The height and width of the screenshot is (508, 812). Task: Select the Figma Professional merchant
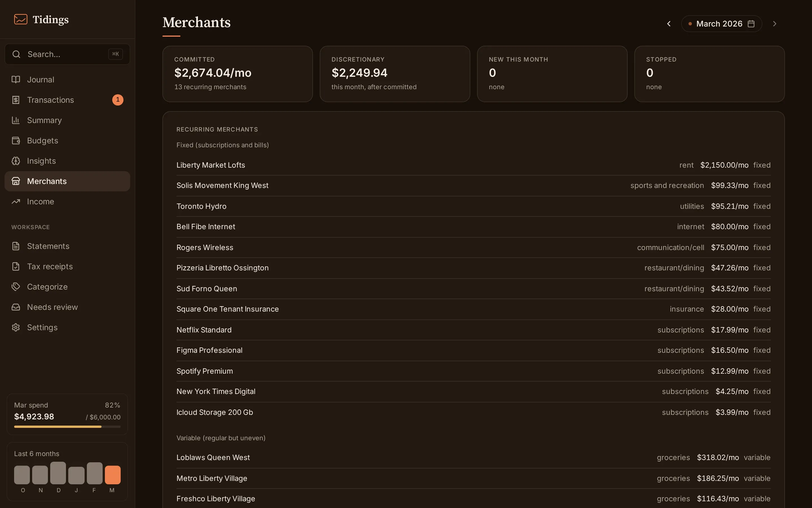(x=473, y=351)
